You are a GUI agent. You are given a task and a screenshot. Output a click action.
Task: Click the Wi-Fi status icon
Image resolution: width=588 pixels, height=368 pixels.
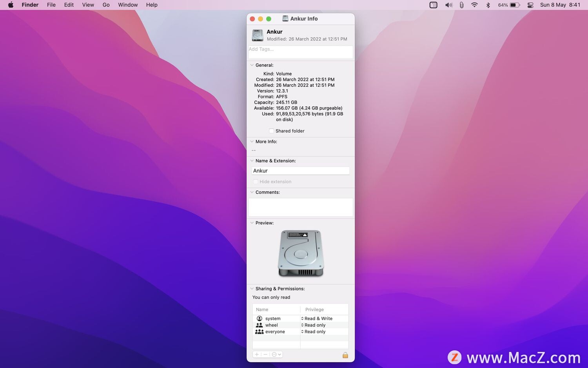[474, 5]
